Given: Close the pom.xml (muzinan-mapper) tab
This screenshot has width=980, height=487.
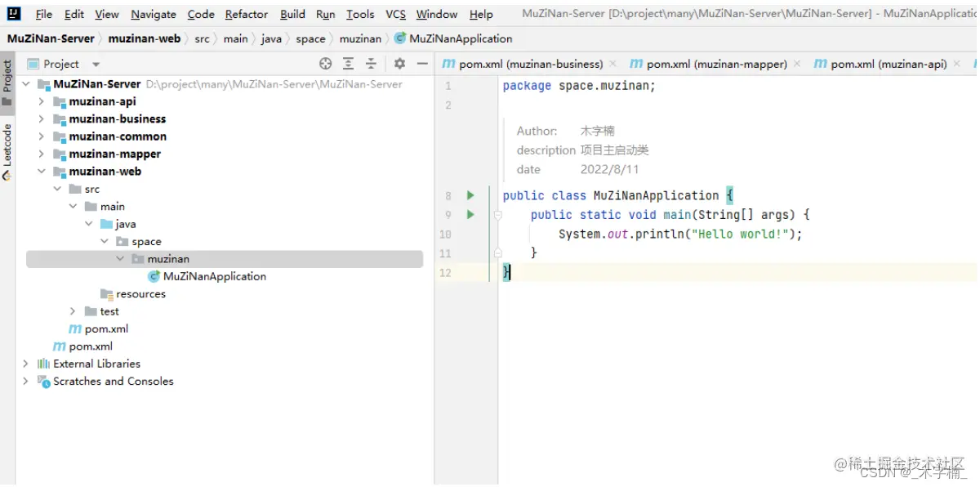Looking at the screenshot, I should [x=797, y=64].
